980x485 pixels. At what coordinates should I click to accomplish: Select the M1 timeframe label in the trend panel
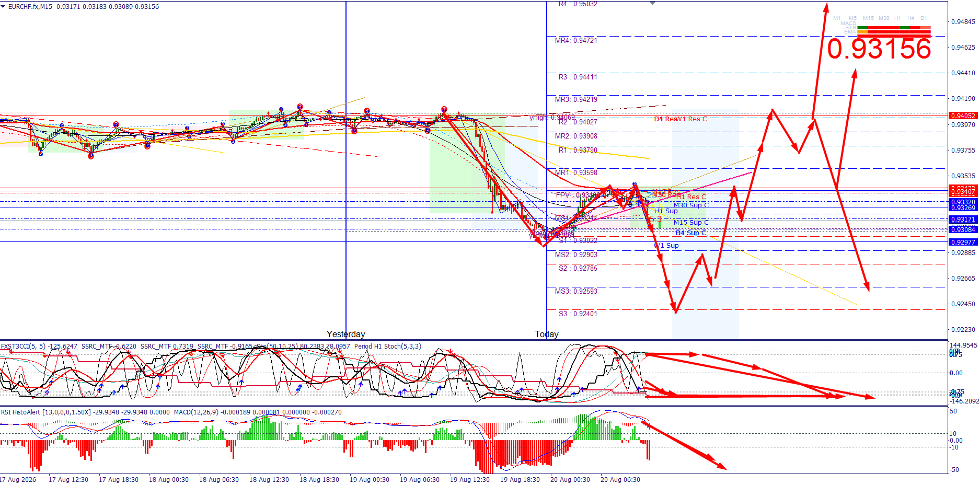(837, 18)
